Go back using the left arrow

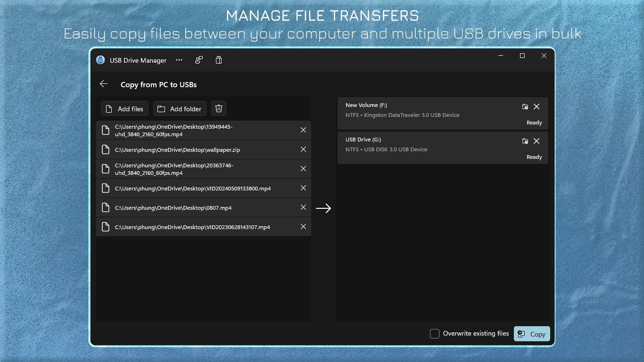tap(104, 84)
